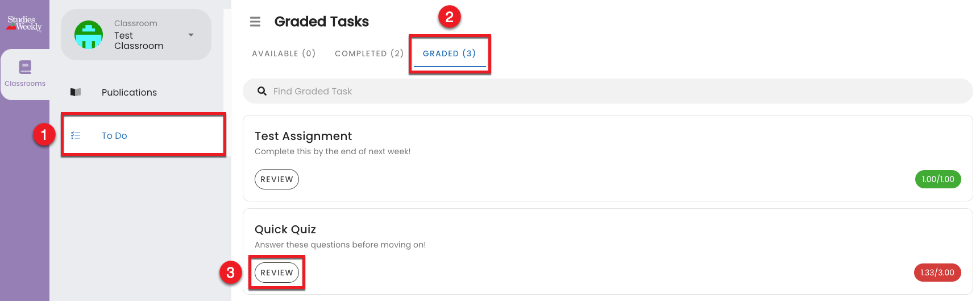This screenshot has width=980, height=301.
Task: Open the Quick Quiz title
Action: 285,229
